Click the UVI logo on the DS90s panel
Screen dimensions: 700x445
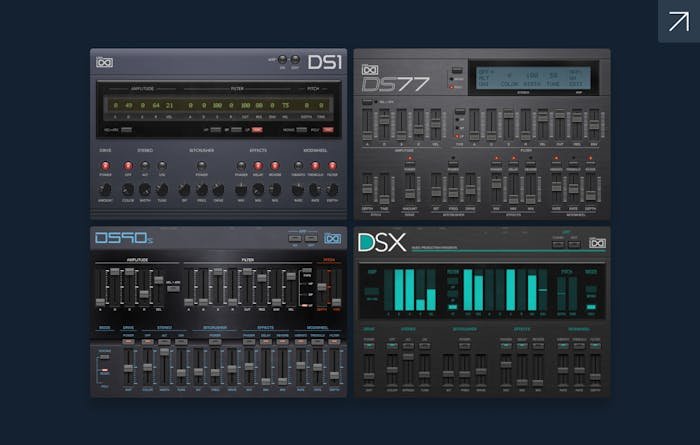tap(332, 238)
